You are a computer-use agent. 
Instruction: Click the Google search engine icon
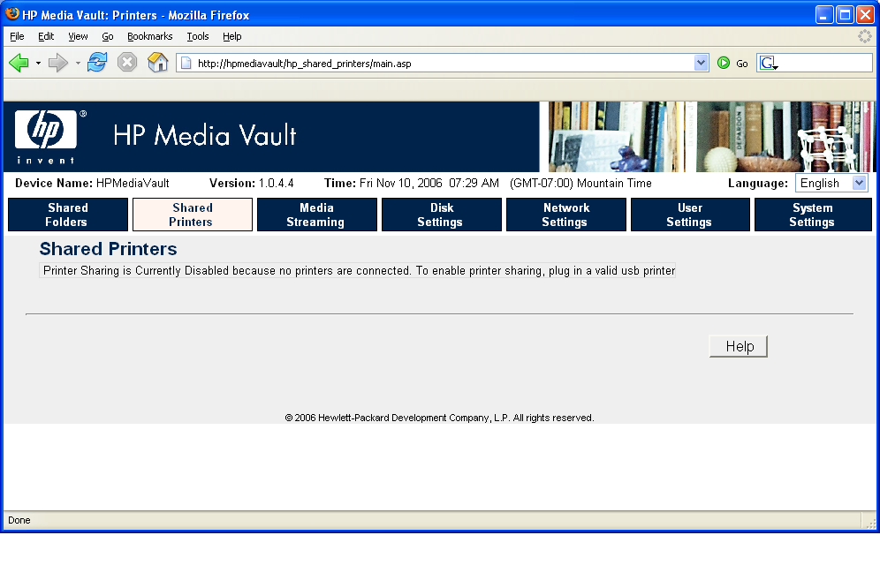pos(768,63)
